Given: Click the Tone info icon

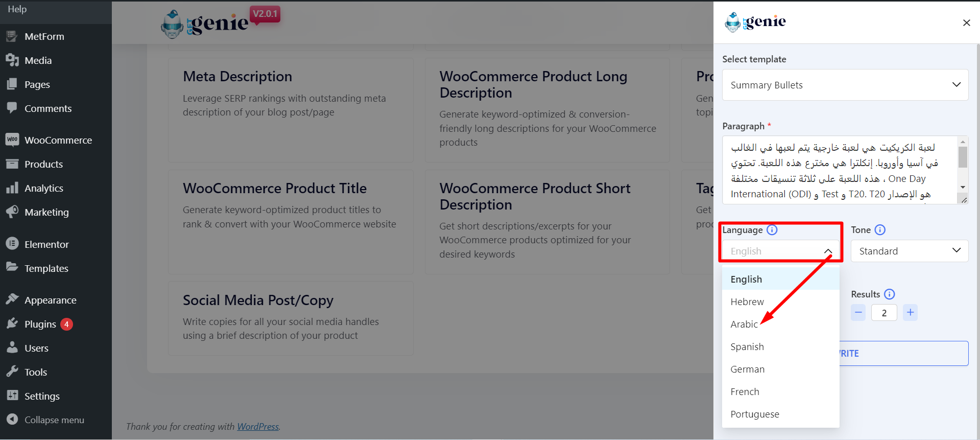Looking at the screenshot, I should [880, 230].
